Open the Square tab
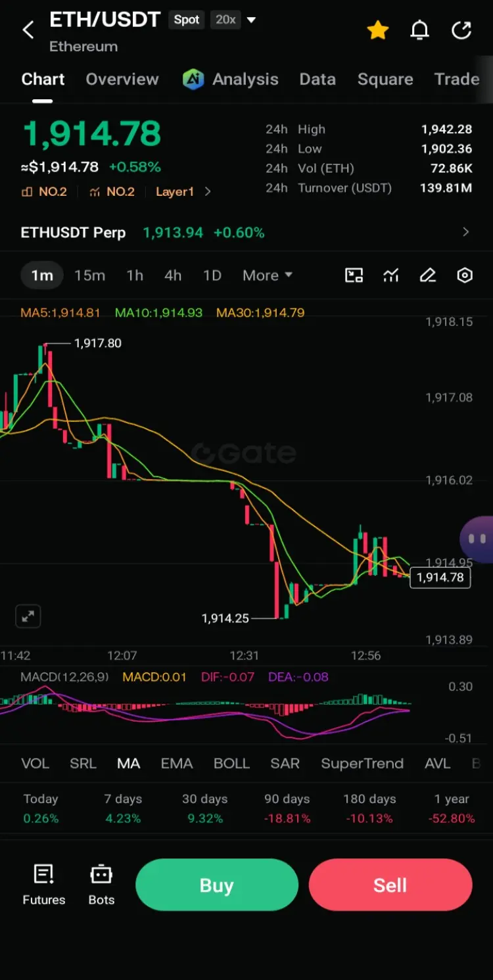Screen dimensions: 493x980 [385, 80]
